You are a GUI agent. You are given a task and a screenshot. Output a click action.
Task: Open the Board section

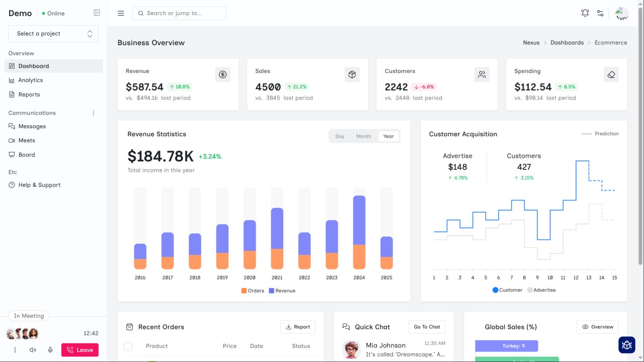pos(27,154)
